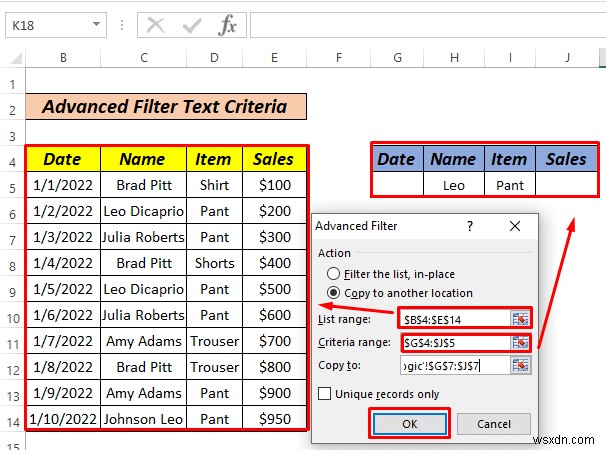
Task: Click Cancel in Advanced Filter dialog
Action: (494, 424)
